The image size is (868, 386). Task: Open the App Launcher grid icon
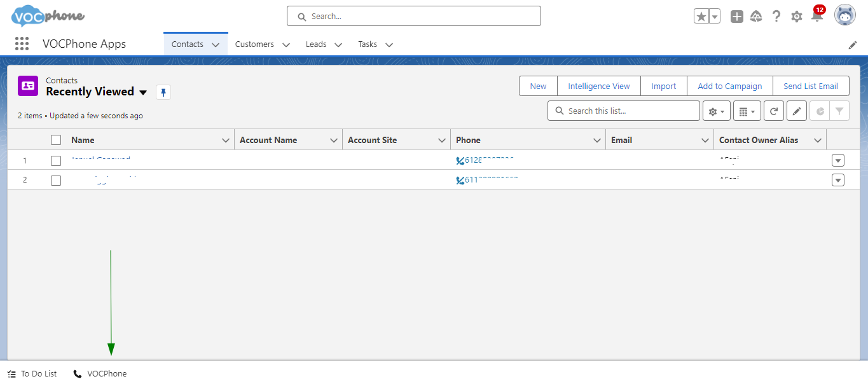(22, 44)
